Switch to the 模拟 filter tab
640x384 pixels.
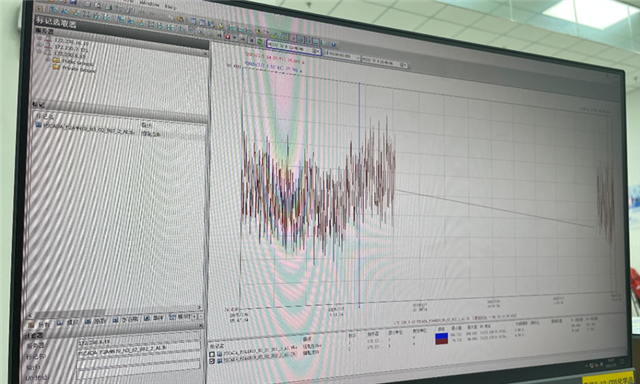pos(68,322)
